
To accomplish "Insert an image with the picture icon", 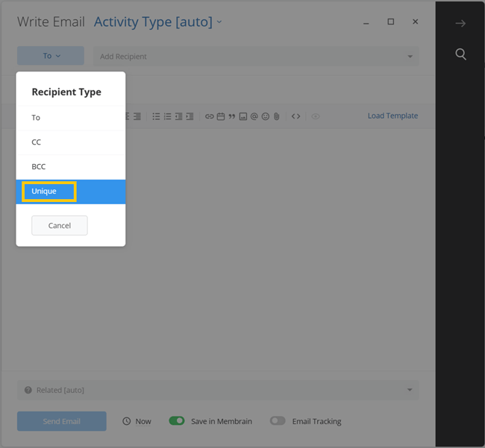I will point(243,116).
